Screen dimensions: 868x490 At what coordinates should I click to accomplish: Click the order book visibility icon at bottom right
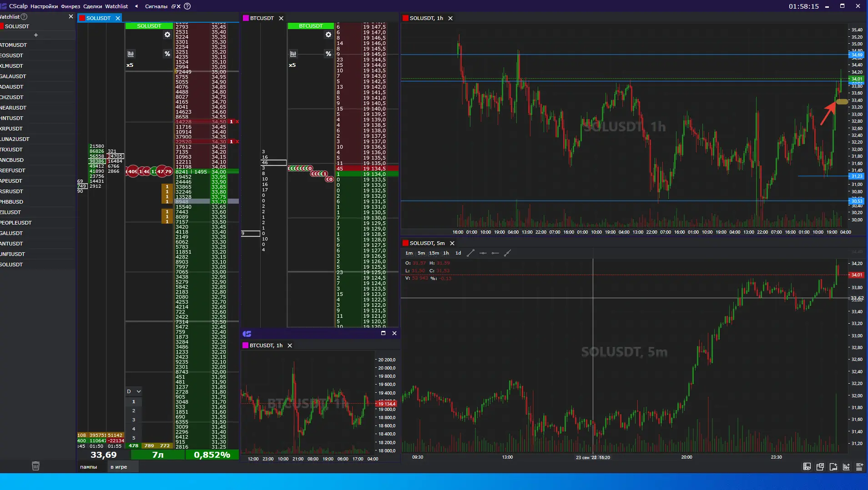click(807, 467)
